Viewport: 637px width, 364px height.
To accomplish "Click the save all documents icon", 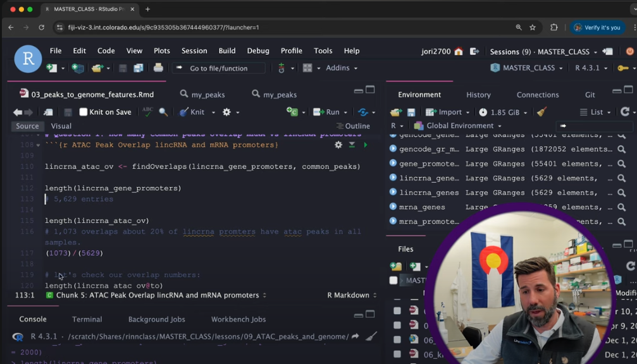I will click(138, 68).
